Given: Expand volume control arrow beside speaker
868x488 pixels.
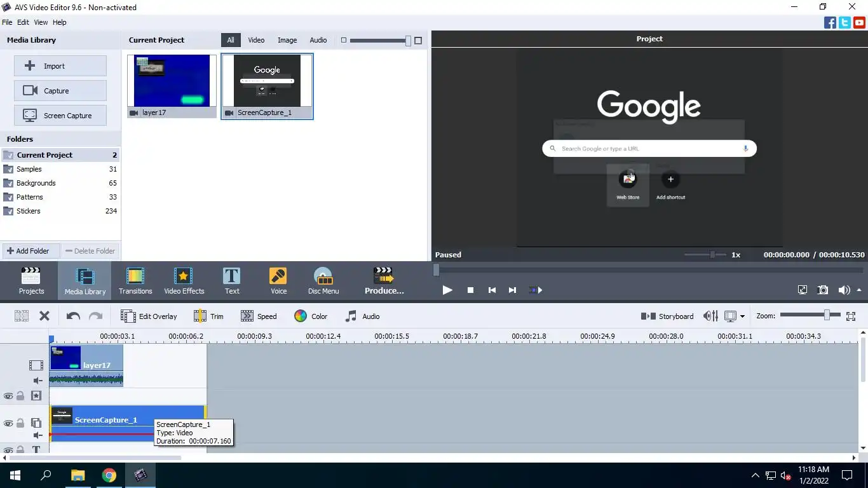Looking at the screenshot, I should pos(859,290).
